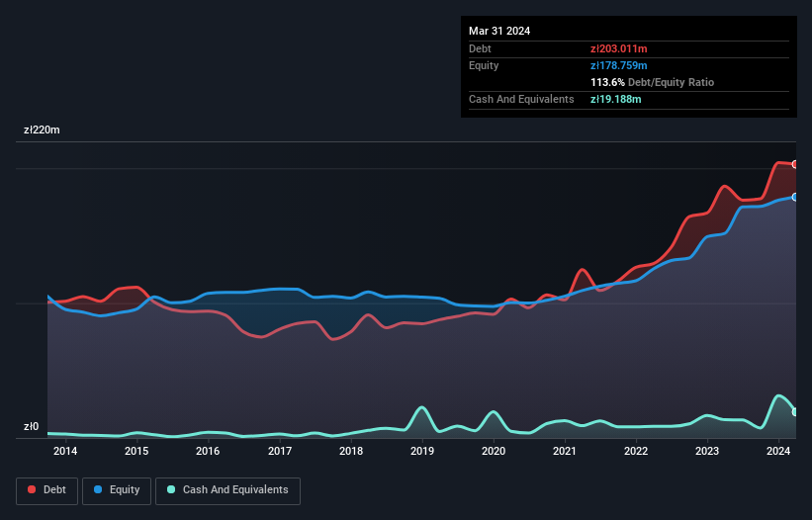Click the 2015 x-axis label

[x=136, y=451]
